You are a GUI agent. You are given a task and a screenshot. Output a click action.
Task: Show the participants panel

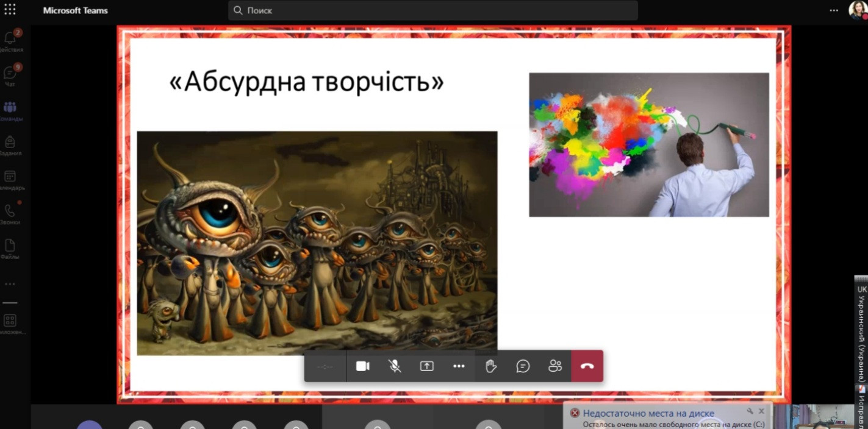coord(555,366)
